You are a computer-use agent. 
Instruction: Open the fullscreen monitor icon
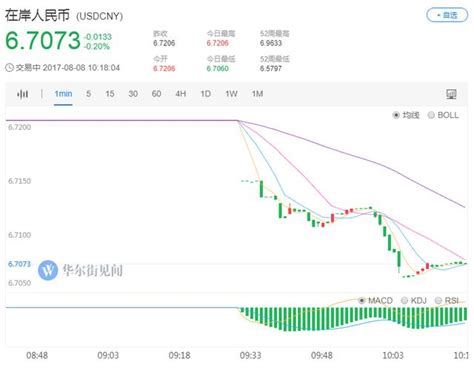pos(451,94)
